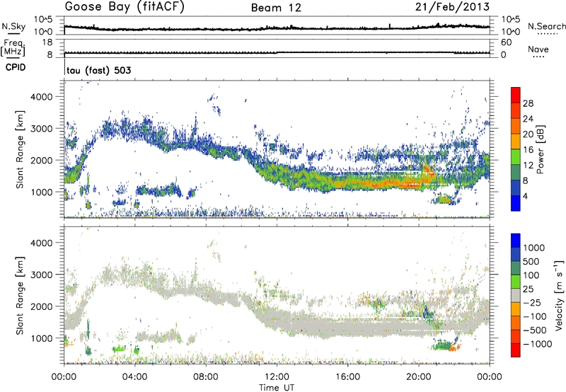Click the 16:00 time axis label
Image resolution: width=566 pixels, height=392 pixels.
click(347, 377)
